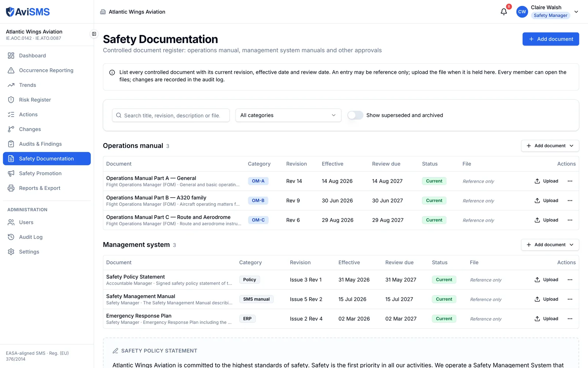The height and width of the screenshot is (368, 588).
Task: Expand Add document menu for Management system
Action: tap(550, 245)
